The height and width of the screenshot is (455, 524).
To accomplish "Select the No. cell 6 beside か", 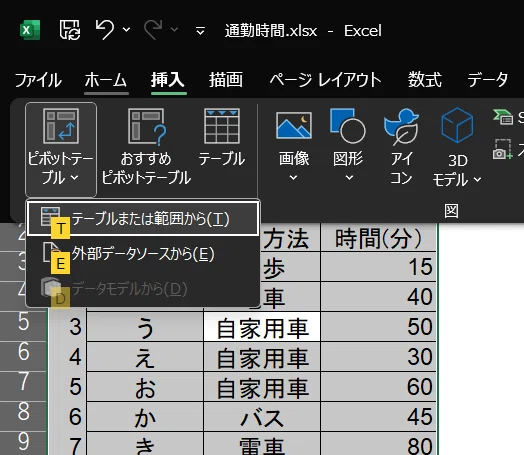I will pyautogui.click(x=68, y=417).
